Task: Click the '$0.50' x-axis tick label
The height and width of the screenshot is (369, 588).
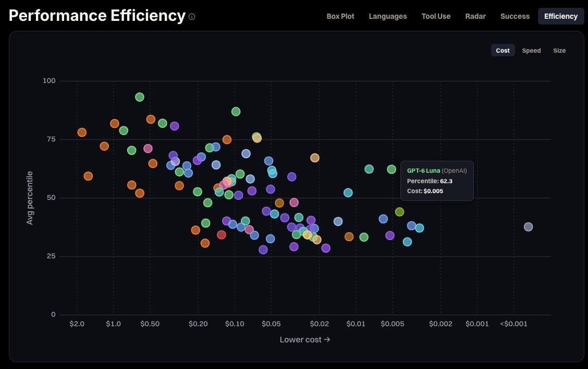Action: 150,324
